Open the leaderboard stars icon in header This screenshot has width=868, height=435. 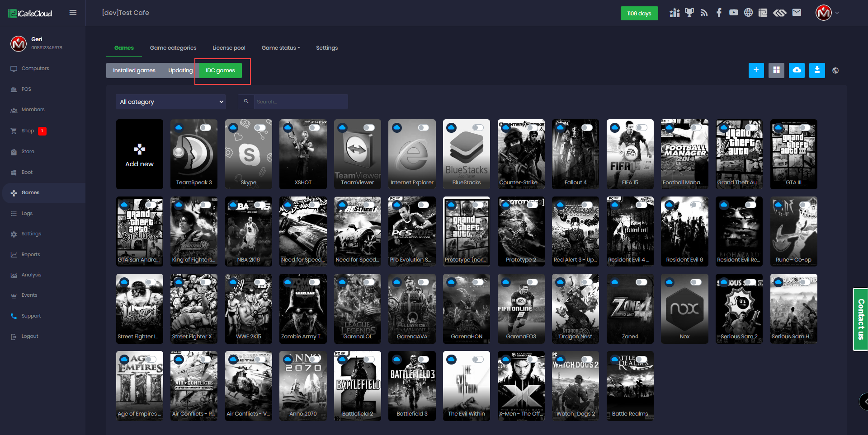click(675, 13)
